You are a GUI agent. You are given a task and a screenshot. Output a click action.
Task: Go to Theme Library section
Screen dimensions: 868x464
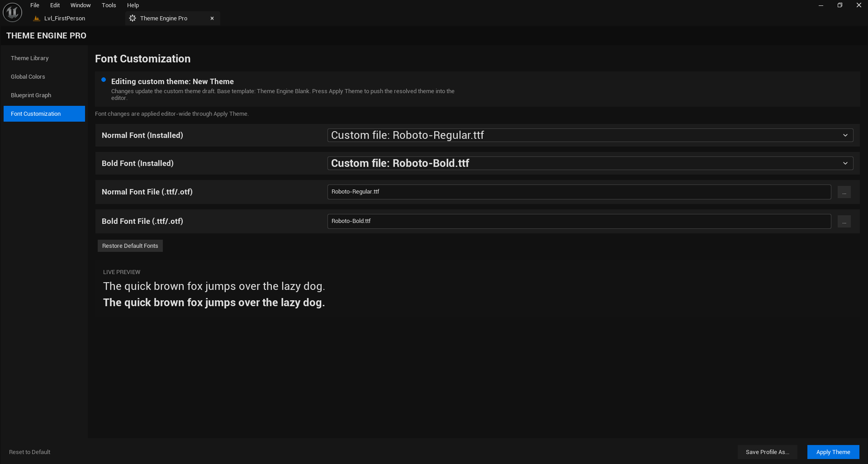coord(44,58)
